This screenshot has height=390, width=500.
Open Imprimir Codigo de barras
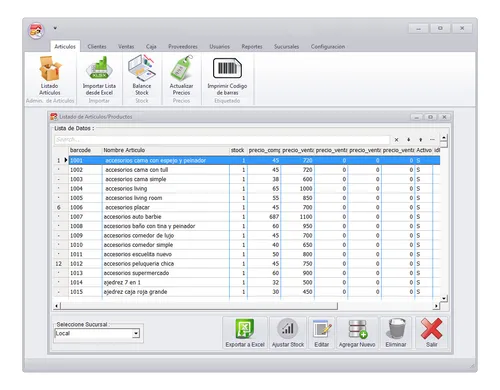(x=227, y=76)
